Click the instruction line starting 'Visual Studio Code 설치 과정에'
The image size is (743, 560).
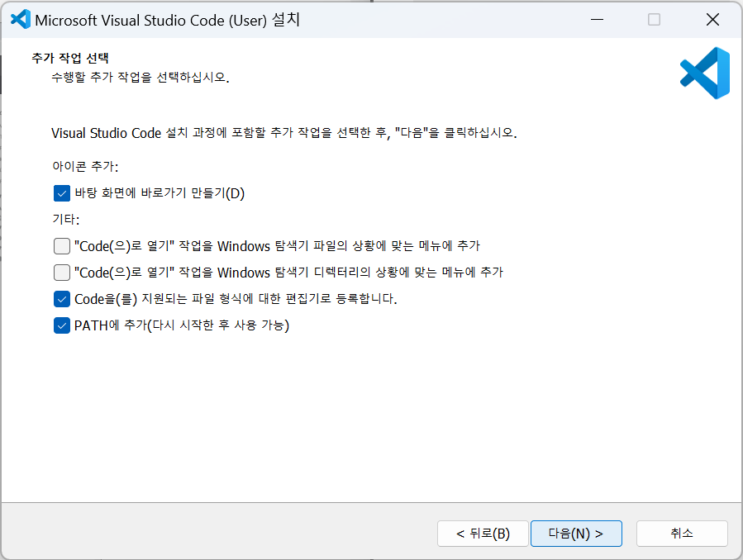pos(283,132)
